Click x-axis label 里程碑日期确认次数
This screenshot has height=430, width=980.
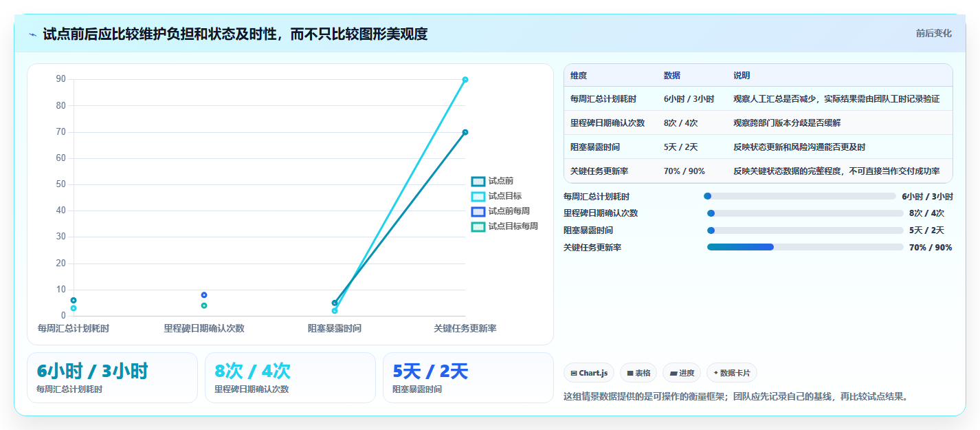(x=204, y=329)
